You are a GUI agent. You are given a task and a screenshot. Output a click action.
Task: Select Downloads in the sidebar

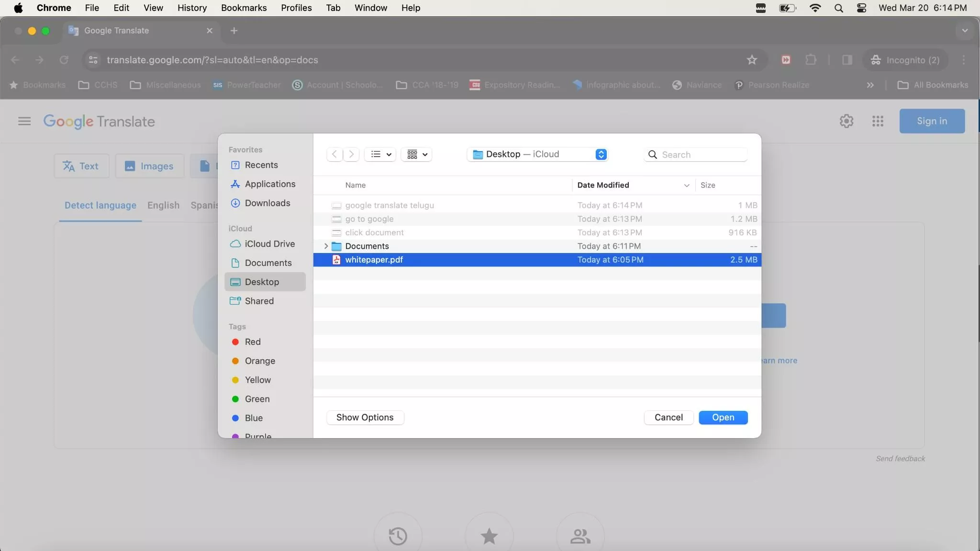(267, 203)
